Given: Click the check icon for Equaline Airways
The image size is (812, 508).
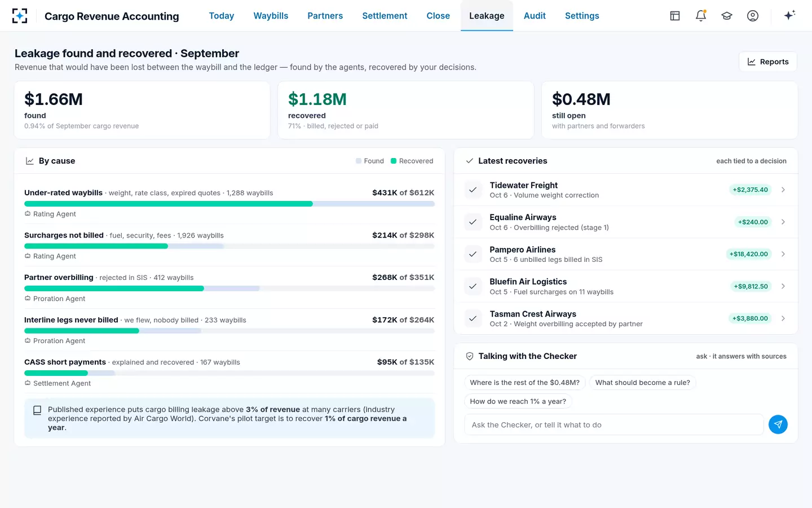Looking at the screenshot, I should 473,222.
